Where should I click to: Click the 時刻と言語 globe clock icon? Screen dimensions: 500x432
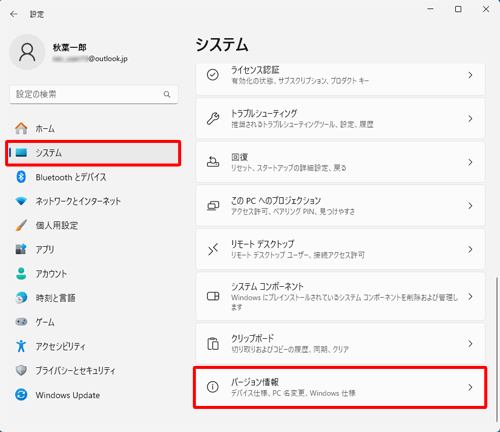coord(21,298)
